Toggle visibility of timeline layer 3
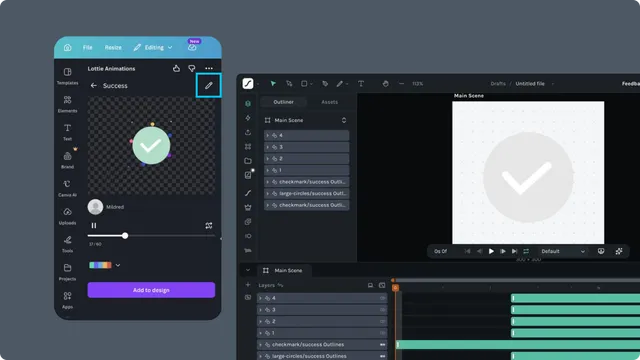Viewport: 640px width, 360px height. click(382, 310)
